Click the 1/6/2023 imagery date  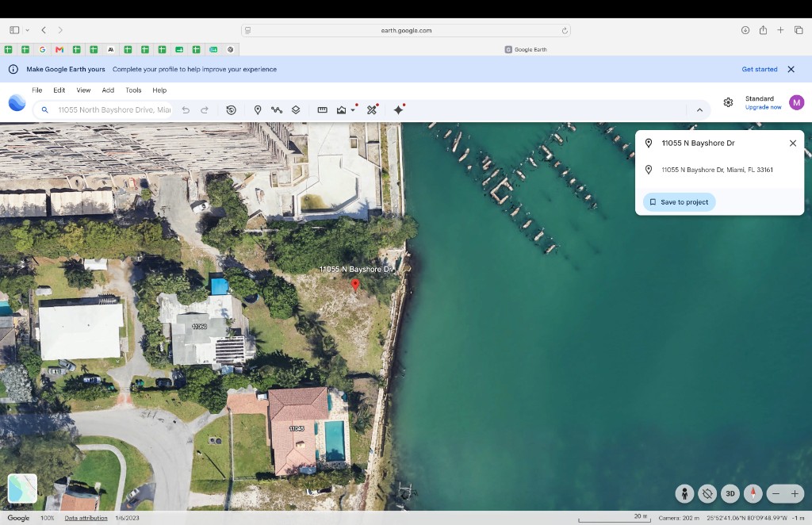(127, 518)
